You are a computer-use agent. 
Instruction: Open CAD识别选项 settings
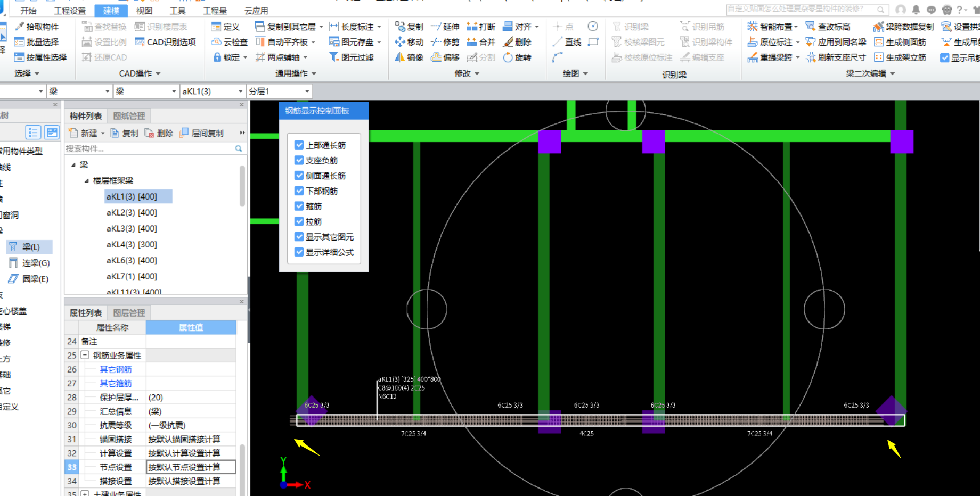coord(166,42)
